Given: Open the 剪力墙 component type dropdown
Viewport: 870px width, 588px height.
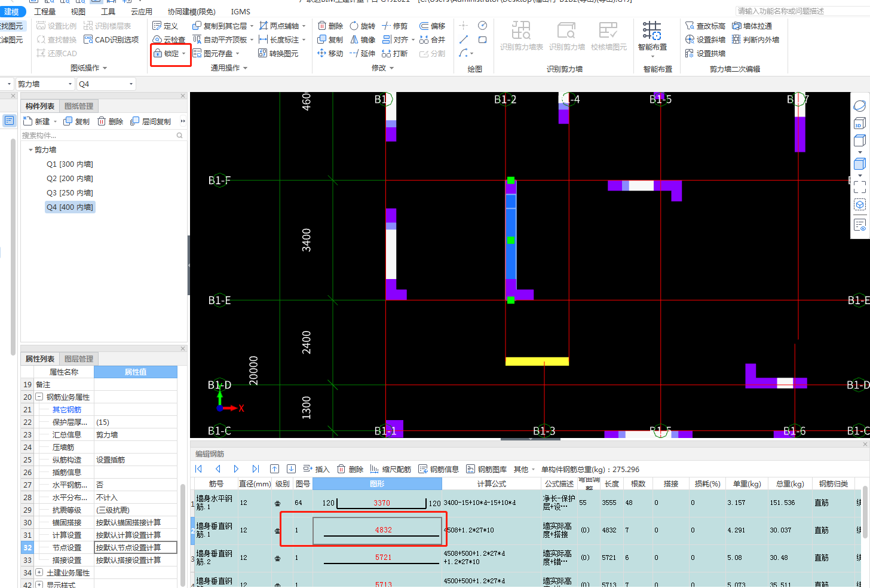Looking at the screenshot, I should (x=71, y=84).
